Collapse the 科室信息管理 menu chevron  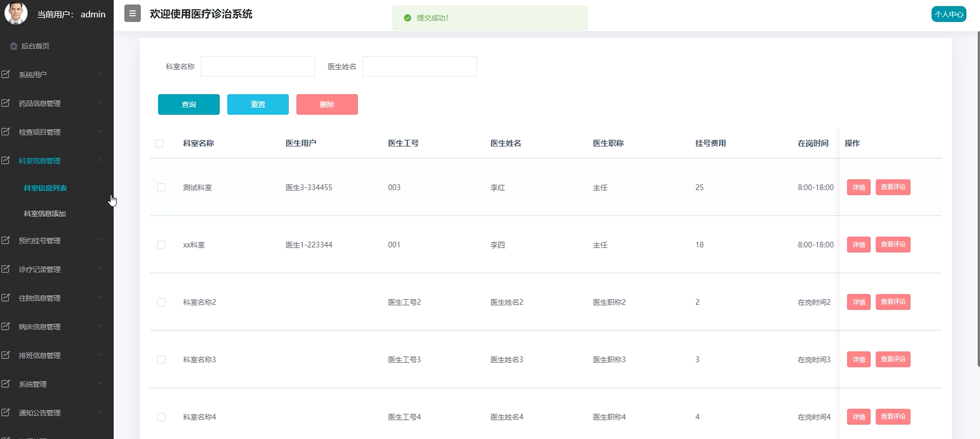[x=100, y=160]
